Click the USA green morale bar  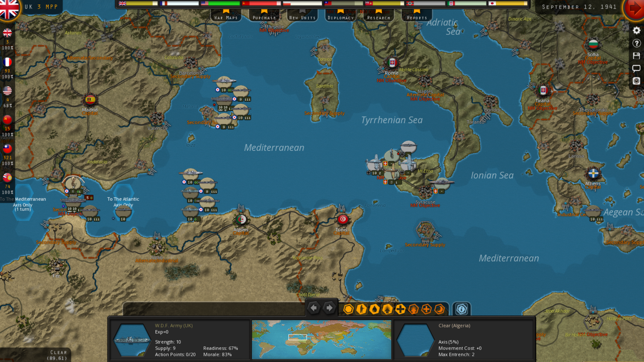pyautogui.click(x=220, y=3)
